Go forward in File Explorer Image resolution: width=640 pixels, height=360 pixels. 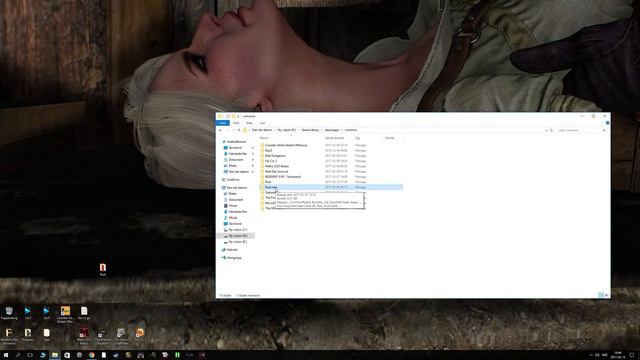coord(227,130)
